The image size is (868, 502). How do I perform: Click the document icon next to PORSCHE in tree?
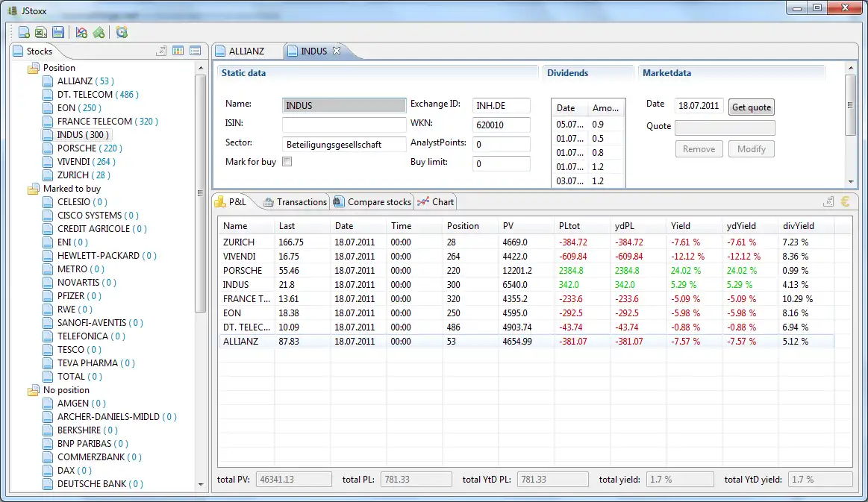coord(49,148)
